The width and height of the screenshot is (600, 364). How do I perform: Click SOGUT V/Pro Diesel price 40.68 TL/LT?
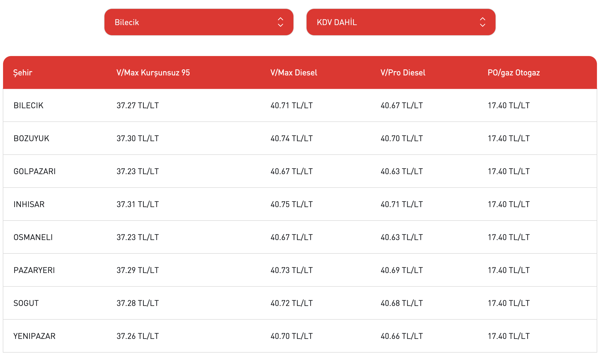point(402,303)
